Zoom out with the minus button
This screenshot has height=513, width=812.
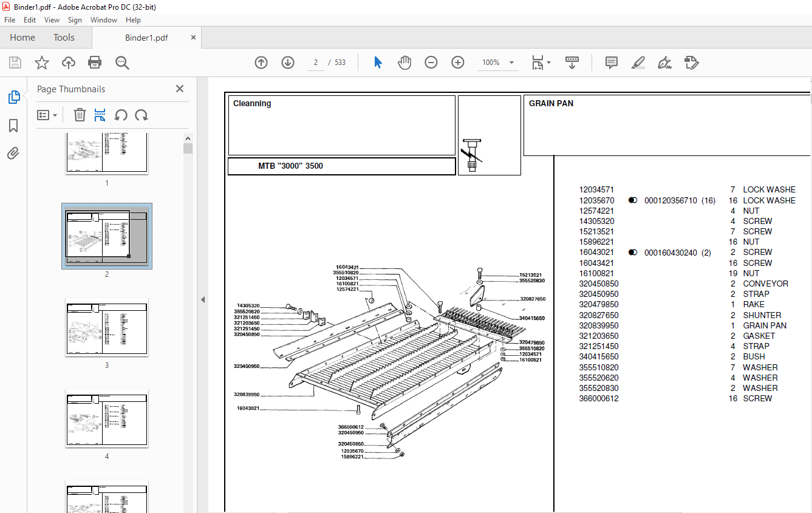pyautogui.click(x=431, y=63)
